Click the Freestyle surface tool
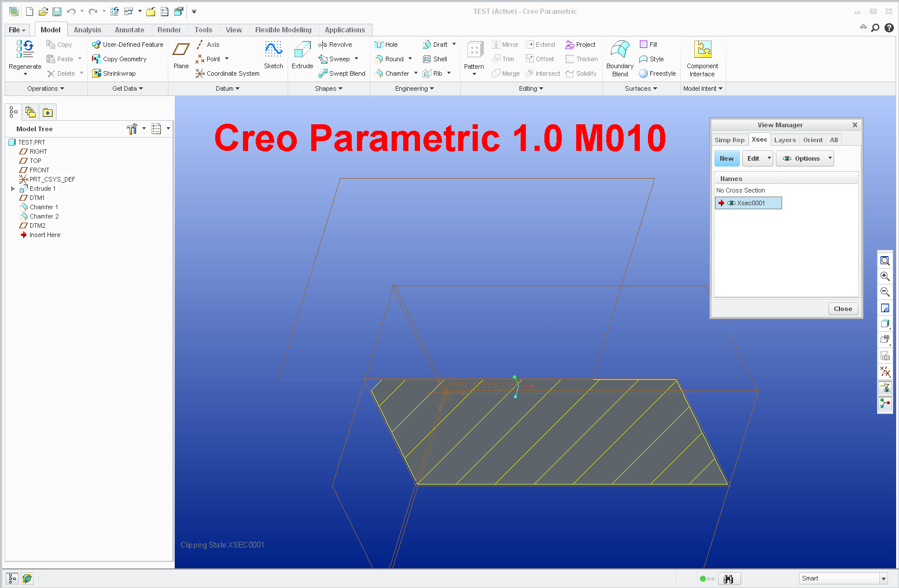Image resolution: width=899 pixels, height=588 pixels. coord(657,73)
